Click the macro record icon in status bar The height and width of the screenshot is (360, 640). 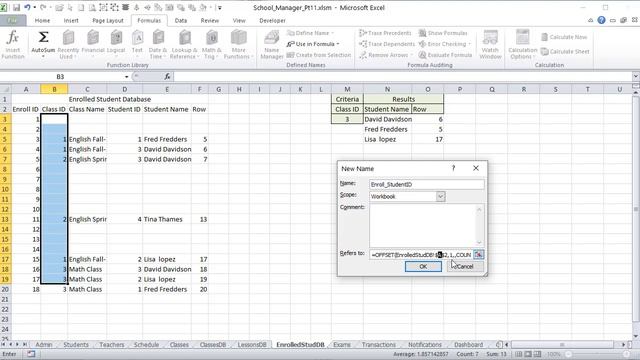(x=31, y=354)
